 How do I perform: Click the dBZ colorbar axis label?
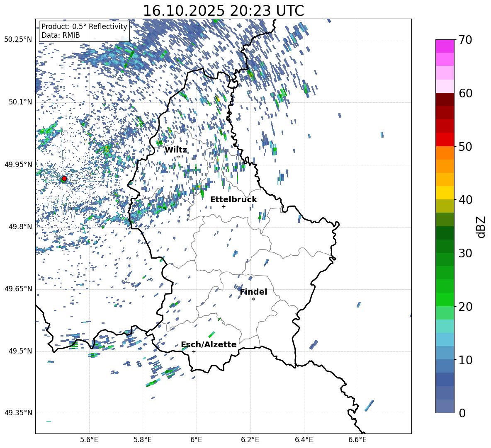coord(481,227)
